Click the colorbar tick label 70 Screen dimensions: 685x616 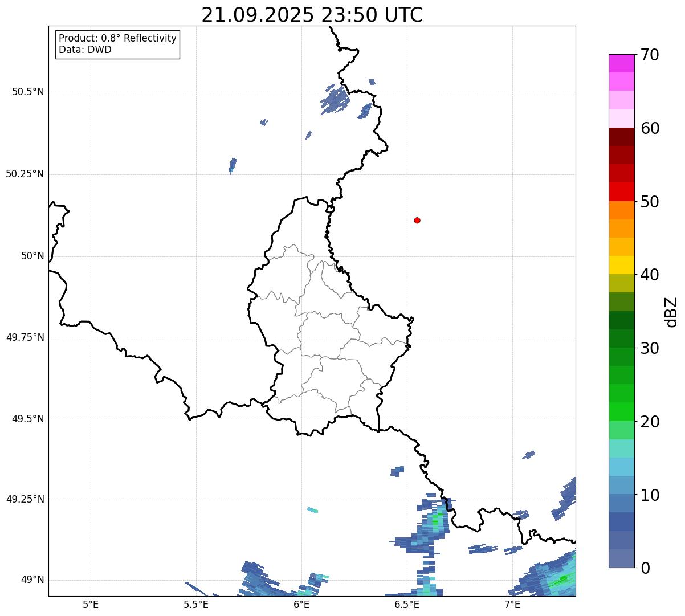point(650,55)
